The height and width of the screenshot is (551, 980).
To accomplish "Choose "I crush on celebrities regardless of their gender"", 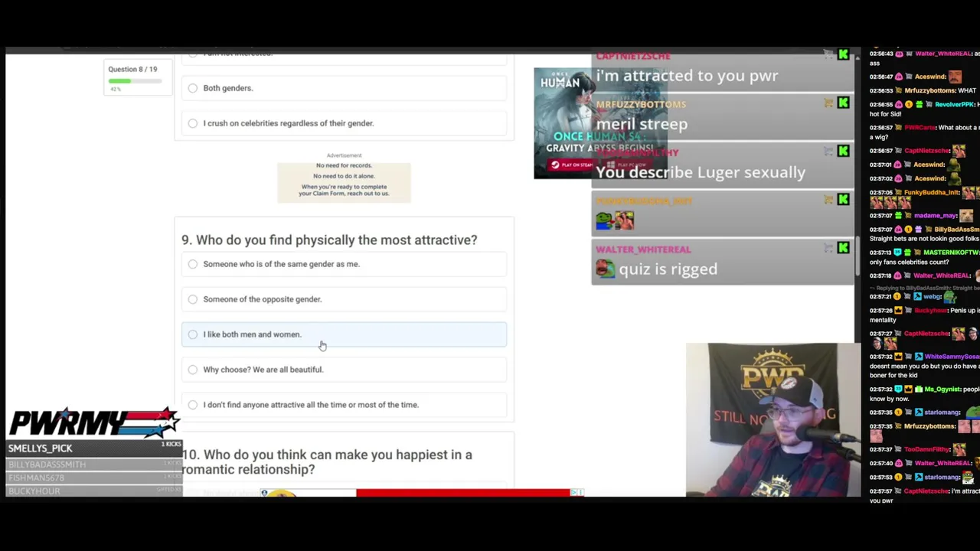I will coord(344,123).
